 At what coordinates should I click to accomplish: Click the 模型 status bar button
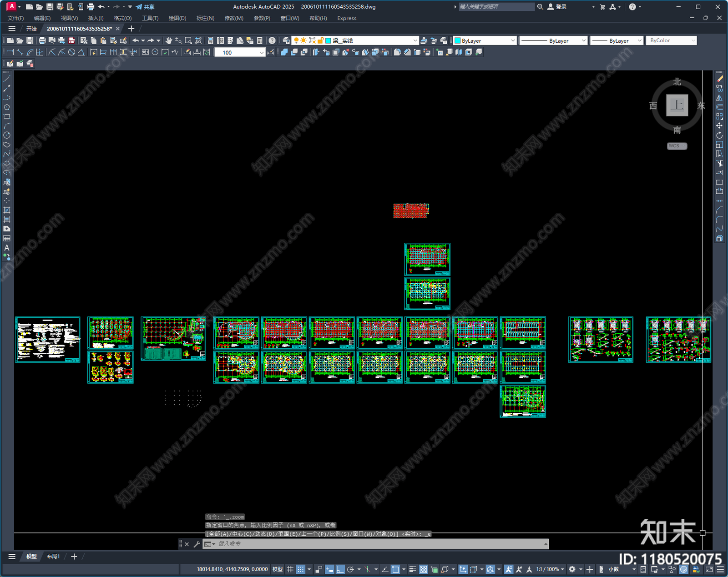[x=277, y=569]
